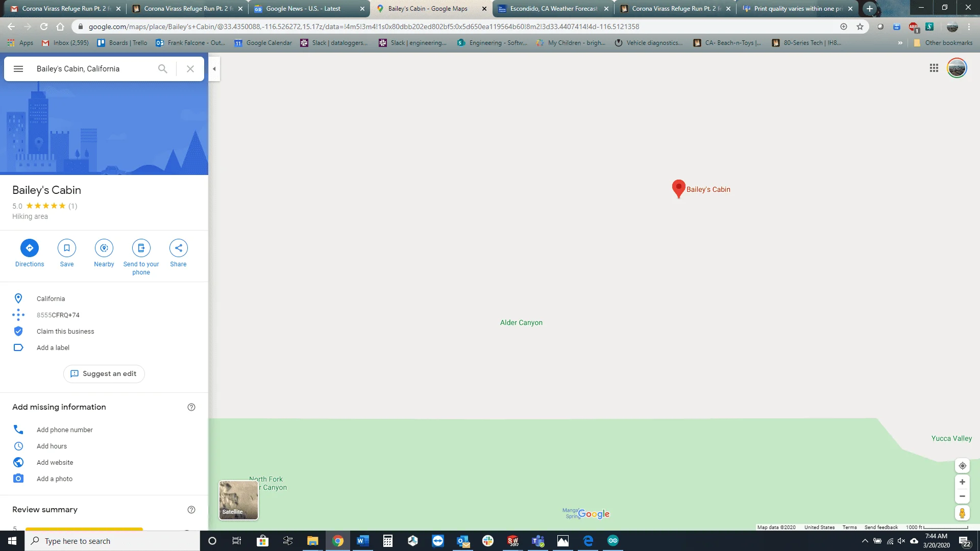Click the search magnifier icon
This screenshot has height=551, width=980.
pos(162,69)
